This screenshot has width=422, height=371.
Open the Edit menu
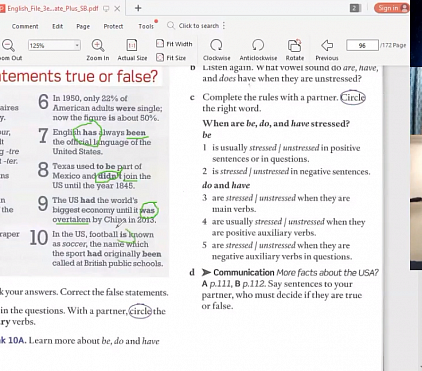point(57,26)
